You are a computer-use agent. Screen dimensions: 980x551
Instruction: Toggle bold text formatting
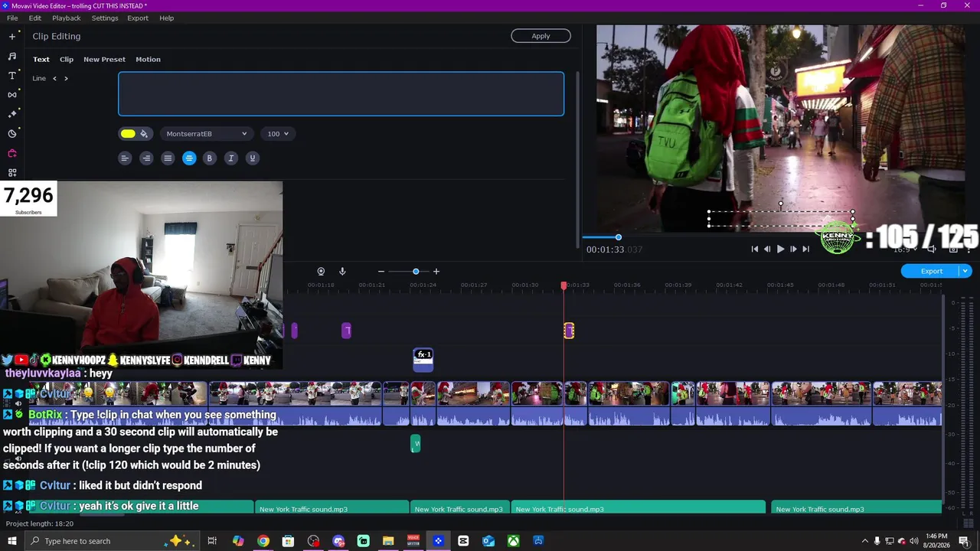click(x=209, y=158)
